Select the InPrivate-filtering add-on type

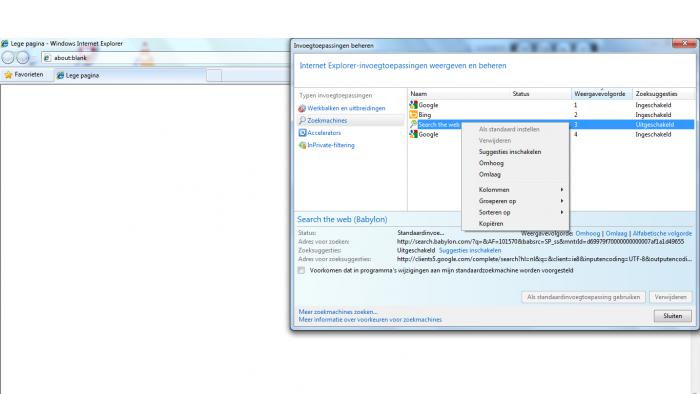click(x=331, y=145)
